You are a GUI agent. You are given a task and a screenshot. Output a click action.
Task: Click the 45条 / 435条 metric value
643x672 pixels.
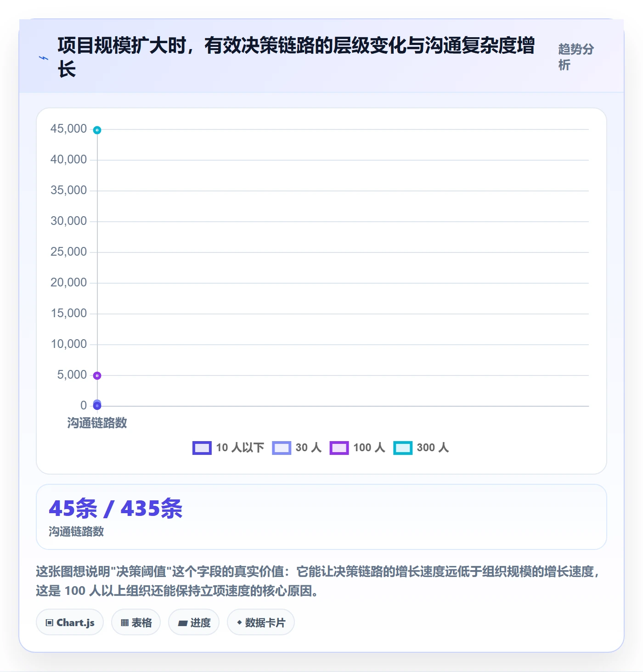point(116,509)
